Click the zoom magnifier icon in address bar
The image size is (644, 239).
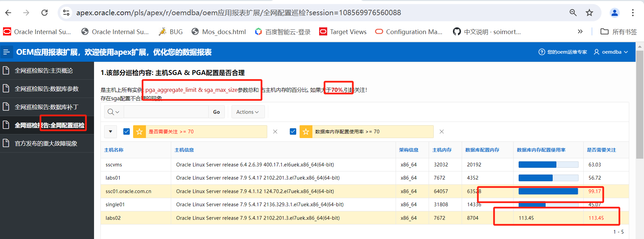pyautogui.click(x=573, y=13)
